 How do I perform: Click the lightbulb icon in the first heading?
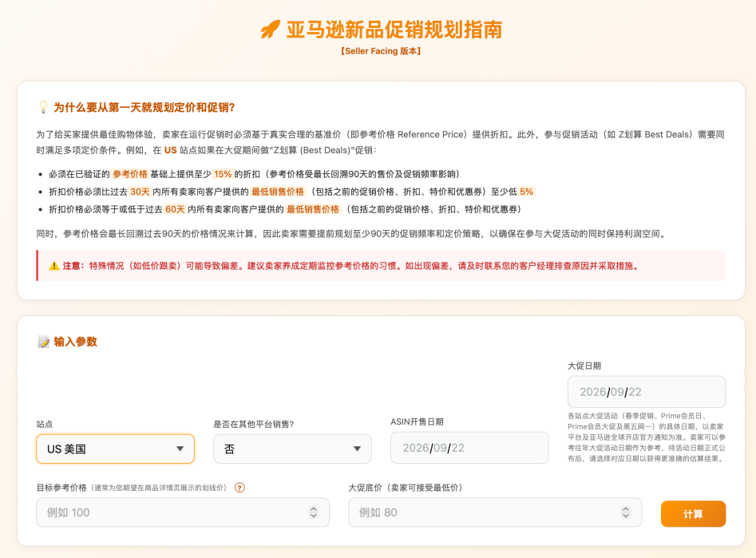pos(43,107)
